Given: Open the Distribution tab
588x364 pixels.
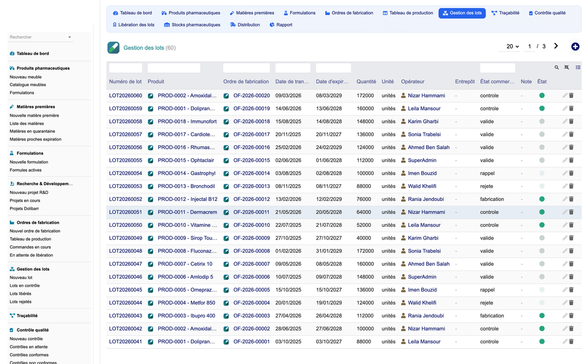Looking at the screenshot, I should 245,24.
